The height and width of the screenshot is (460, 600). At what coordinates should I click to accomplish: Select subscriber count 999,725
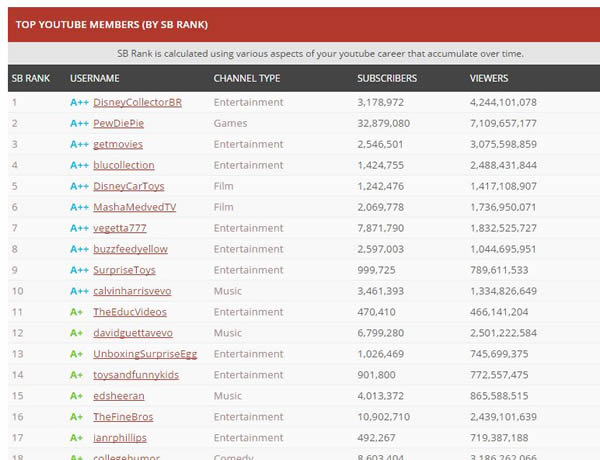(376, 270)
